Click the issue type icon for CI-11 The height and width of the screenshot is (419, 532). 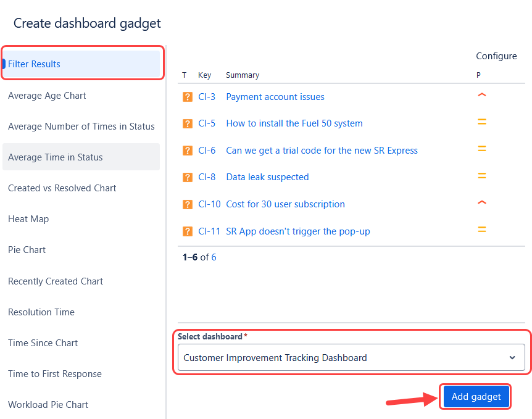click(187, 231)
